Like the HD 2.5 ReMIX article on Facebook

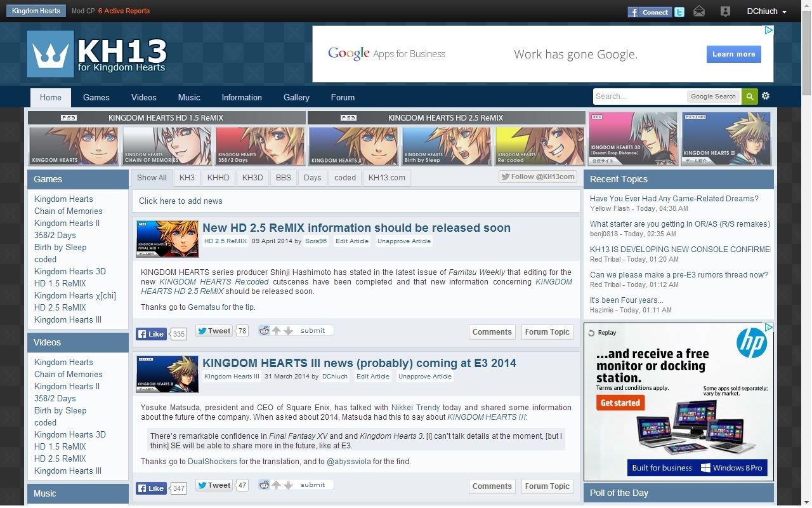(151, 334)
